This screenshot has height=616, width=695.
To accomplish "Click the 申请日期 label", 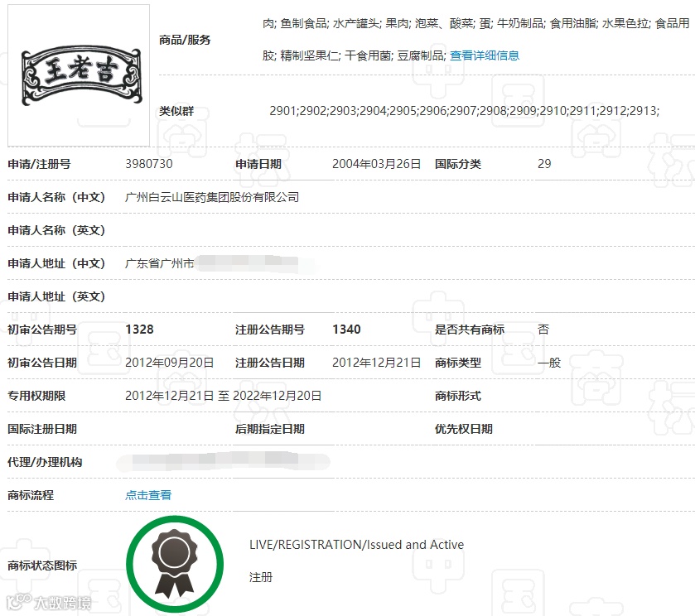I will point(258,164).
